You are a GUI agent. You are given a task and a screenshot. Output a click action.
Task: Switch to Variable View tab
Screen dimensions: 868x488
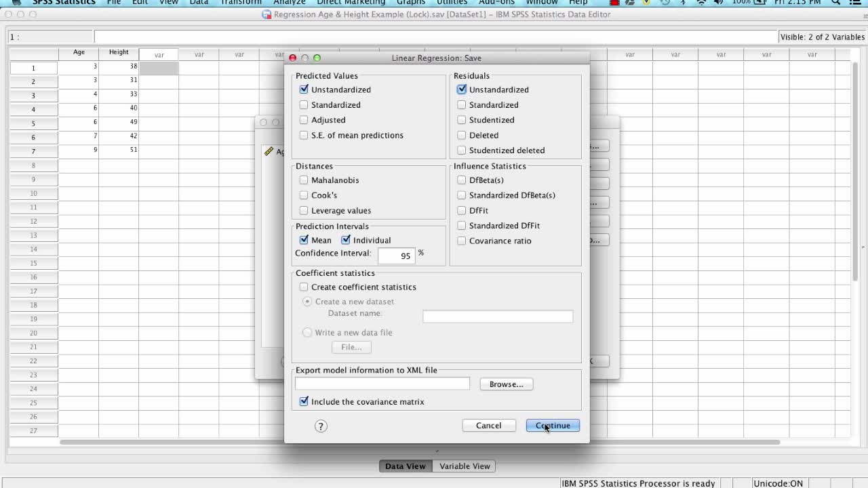click(x=465, y=466)
